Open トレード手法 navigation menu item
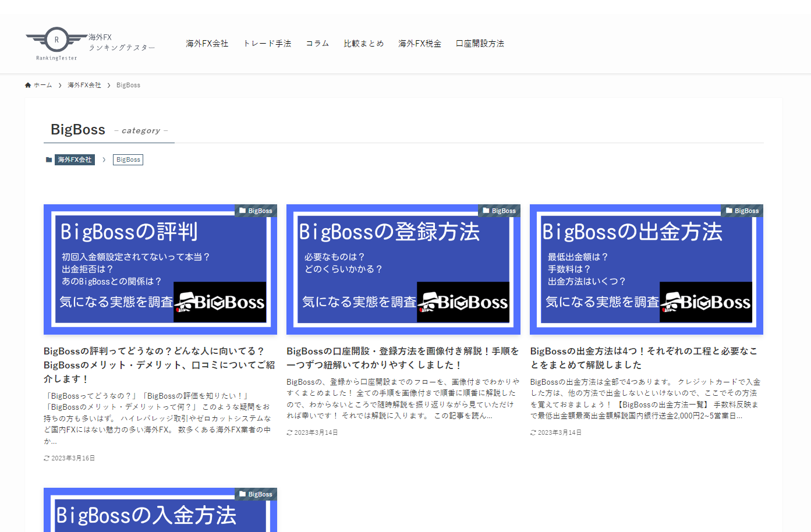The image size is (811, 532). tap(267, 44)
